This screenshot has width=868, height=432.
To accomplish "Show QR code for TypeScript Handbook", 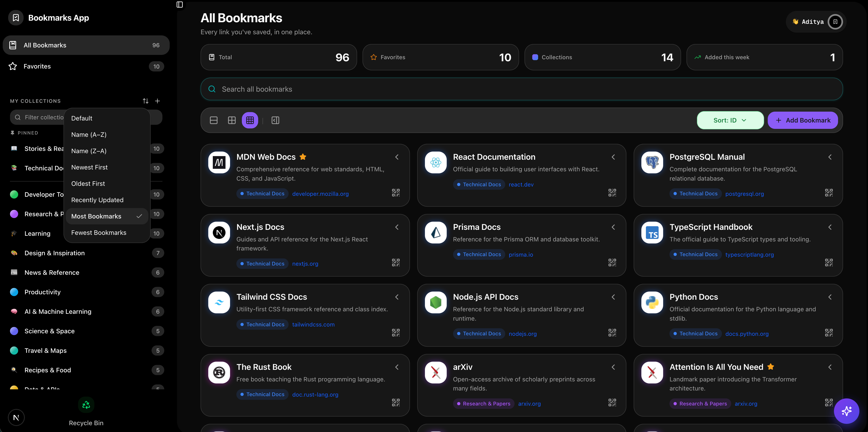I will pyautogui.click(x=829, y=263).
